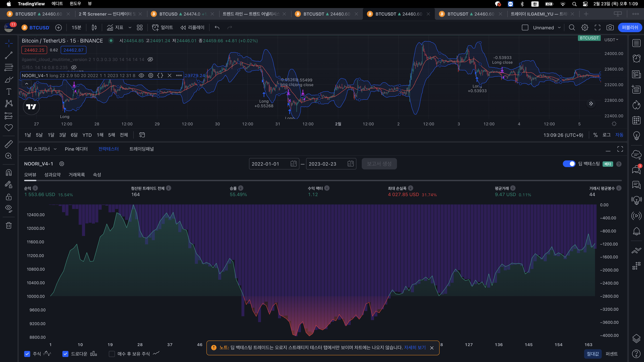Open the chart settings gear icon
Viewport: 644px width, 362px height.
point(584,27)
